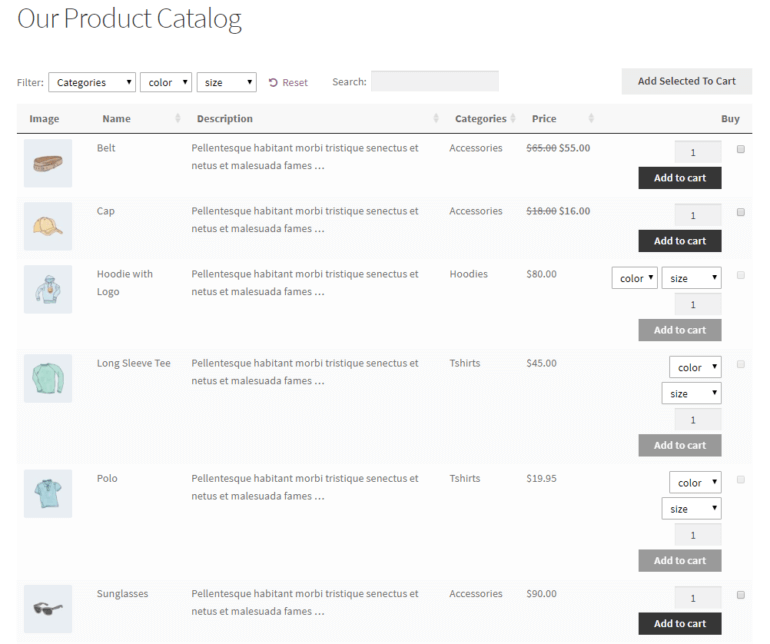The height and width of the screenshot is (644, 770).
Task: Open the Hoodie with Logo name
Action: 125,282
